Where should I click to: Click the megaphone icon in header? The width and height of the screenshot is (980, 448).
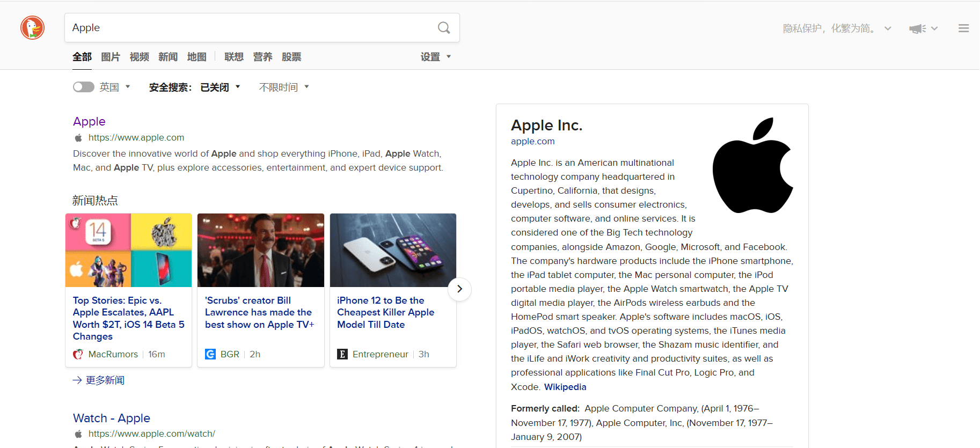(x=917, y=29)
